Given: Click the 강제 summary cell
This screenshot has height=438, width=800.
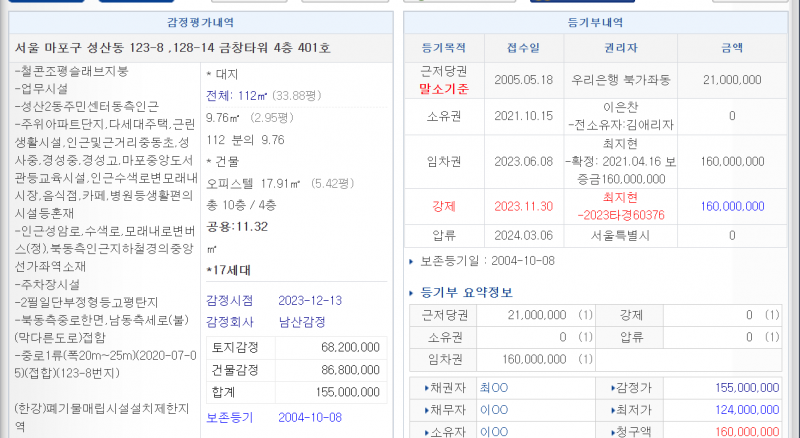Looking at the screenshot, I should pos(631,315).
